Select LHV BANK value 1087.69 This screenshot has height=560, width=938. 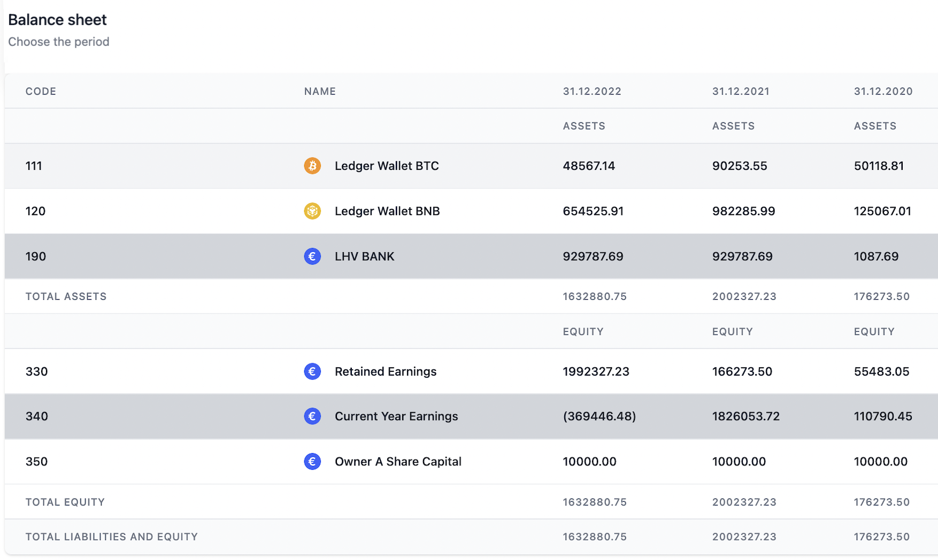876,256
